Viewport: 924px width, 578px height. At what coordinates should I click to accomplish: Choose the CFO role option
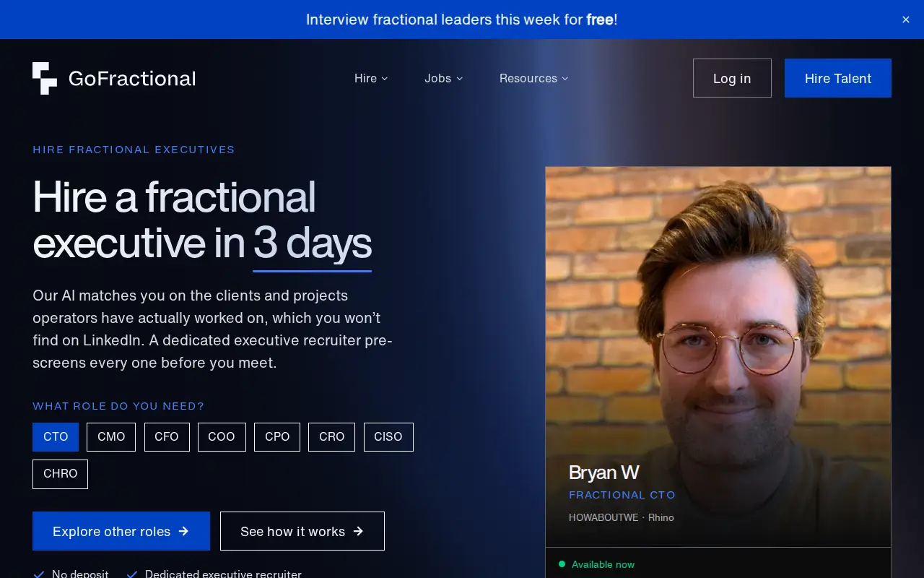click(167, 437)
